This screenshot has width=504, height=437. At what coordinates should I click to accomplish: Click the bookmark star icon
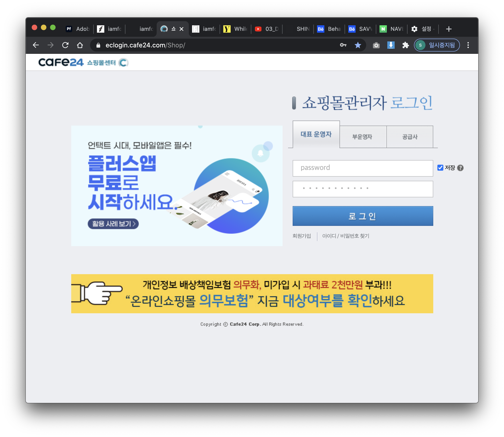pos(358,45)
